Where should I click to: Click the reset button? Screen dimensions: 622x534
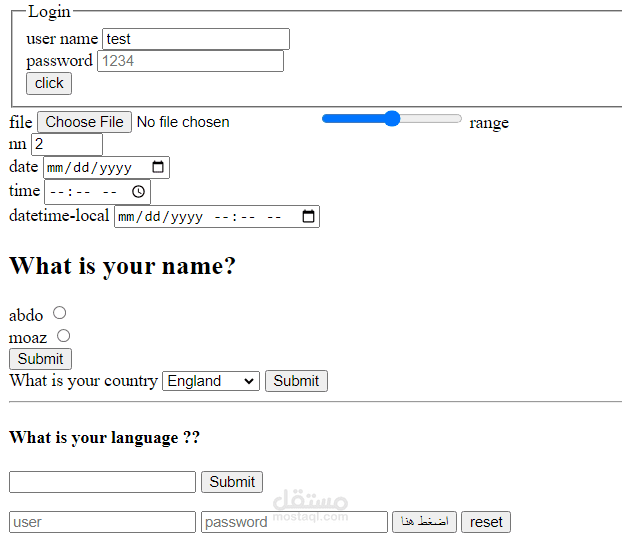pos(486,522)
